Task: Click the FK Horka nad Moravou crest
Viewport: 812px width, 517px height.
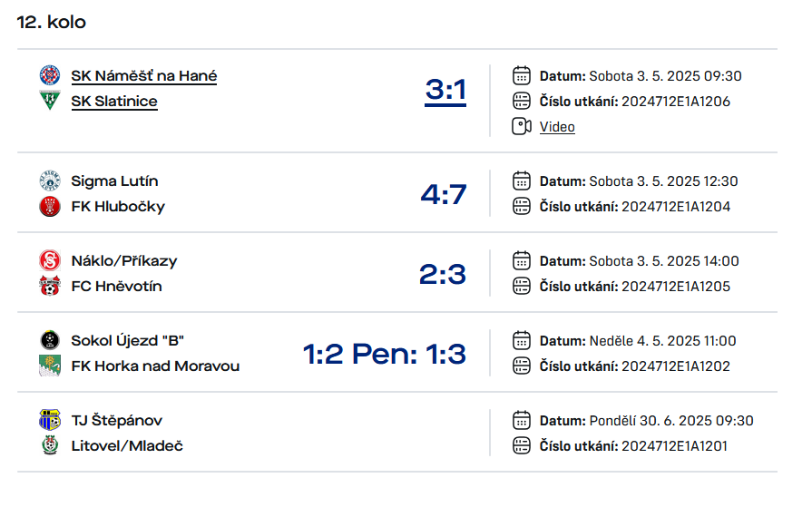Action: 50,366
